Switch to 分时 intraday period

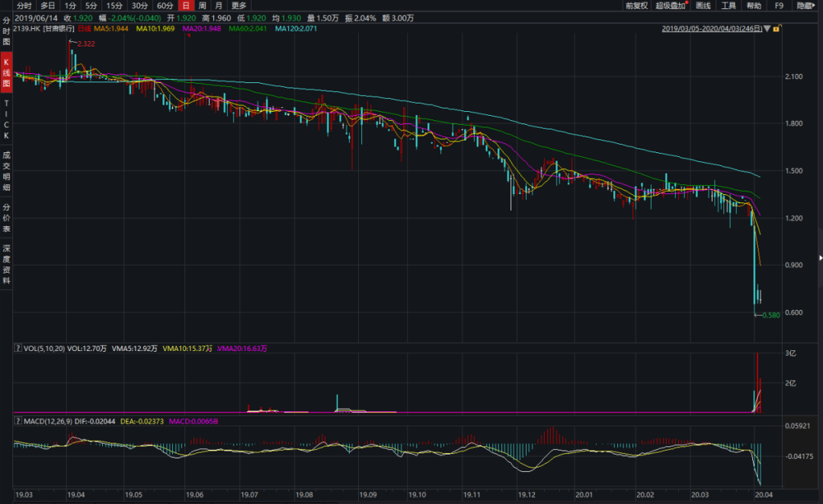[24, 5]
